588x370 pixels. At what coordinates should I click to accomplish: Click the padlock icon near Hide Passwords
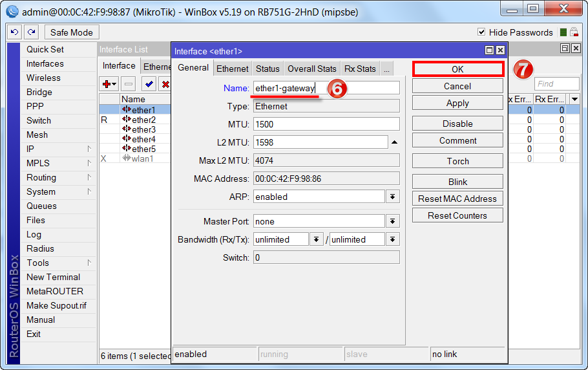click(574, 32)
